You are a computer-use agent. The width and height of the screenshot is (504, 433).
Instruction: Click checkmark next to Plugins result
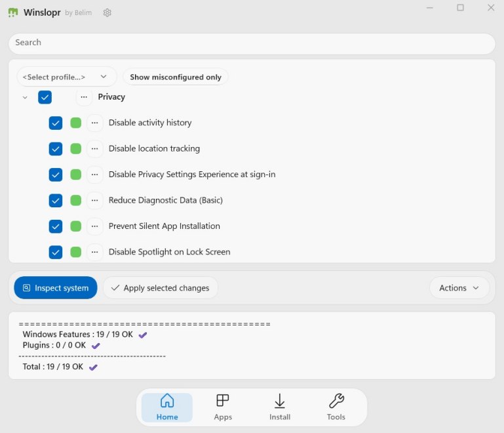click(x=96, y=346)
